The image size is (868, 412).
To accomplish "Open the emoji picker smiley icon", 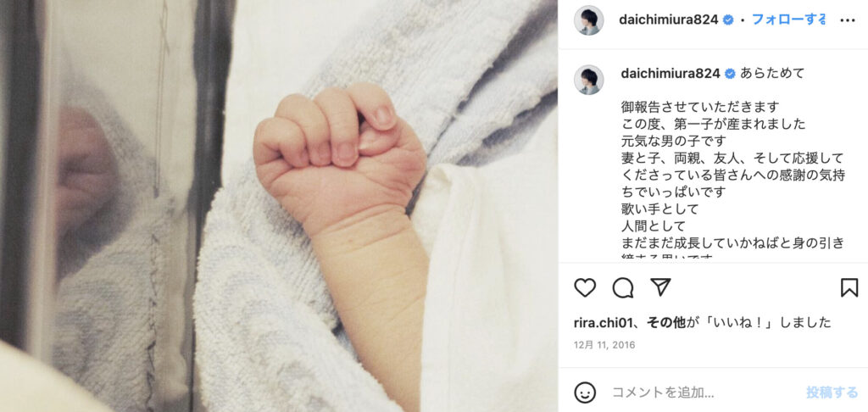I will [x=585, y=393].
